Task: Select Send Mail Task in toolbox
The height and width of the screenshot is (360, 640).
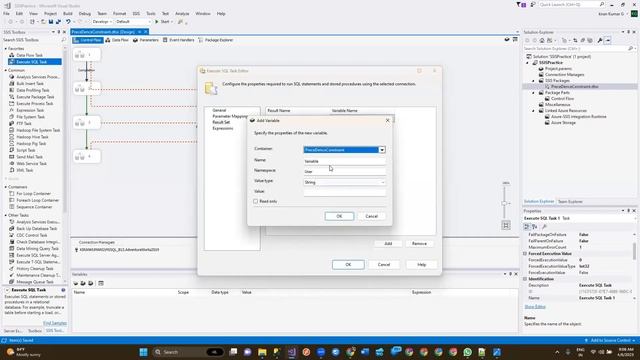Action: point(29,157)
